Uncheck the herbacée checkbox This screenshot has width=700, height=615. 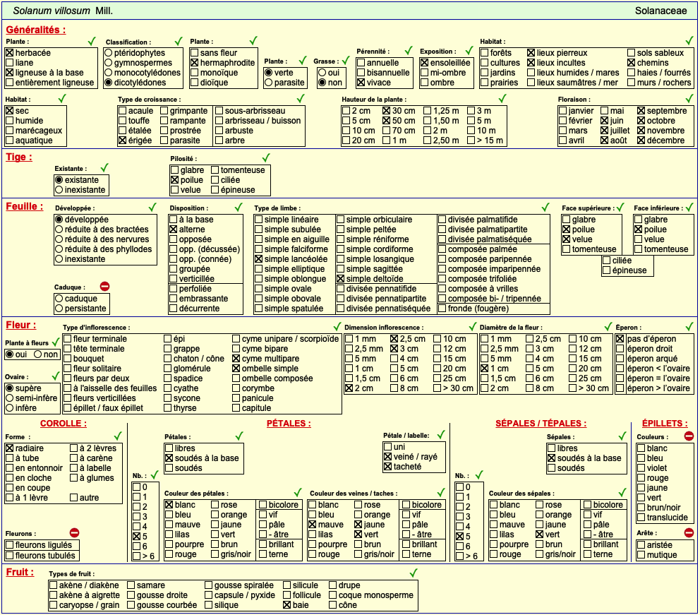9,53
